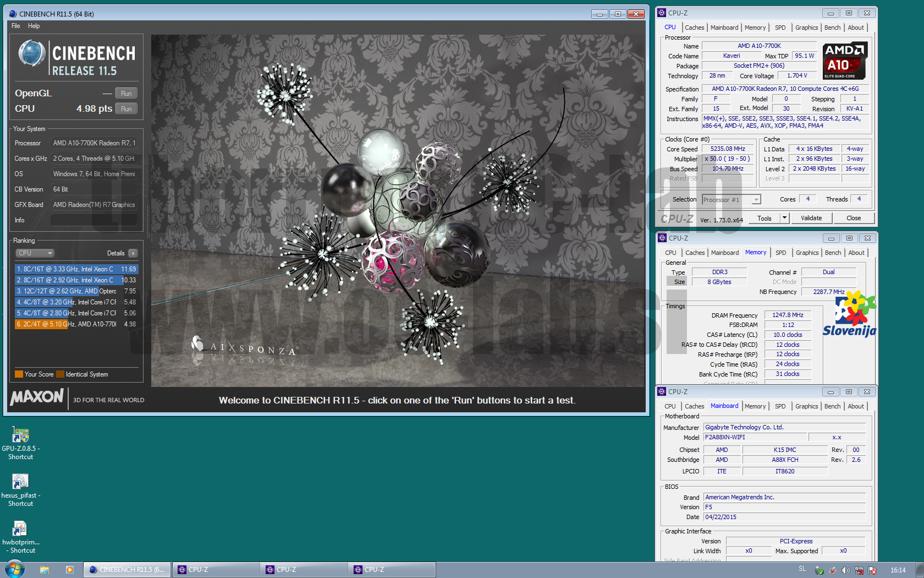Click the empty Info field in Your System
Image resolution: width=924 pixels, height=578 pixels.
[x=94, y=220]
